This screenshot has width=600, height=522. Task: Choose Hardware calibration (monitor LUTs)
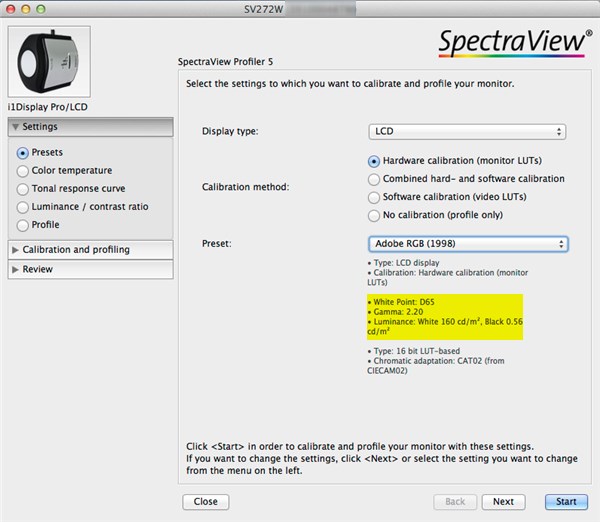click(x=374, y=161)
